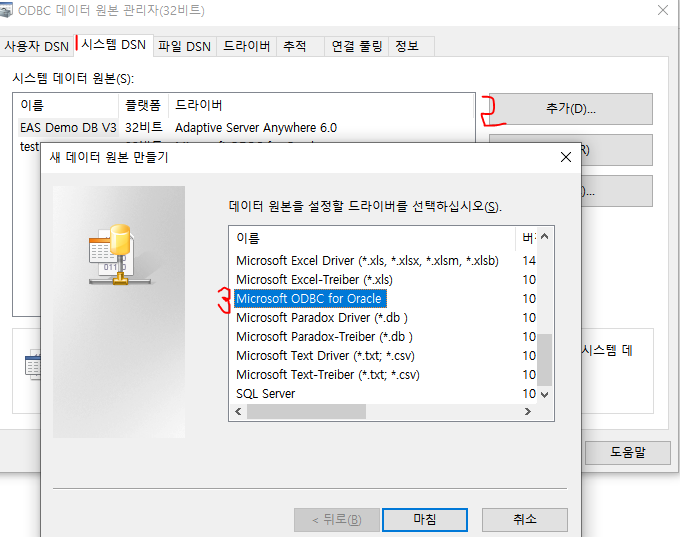
Task: Click the 버전 column header in driver list
Action: coord(528,239)
